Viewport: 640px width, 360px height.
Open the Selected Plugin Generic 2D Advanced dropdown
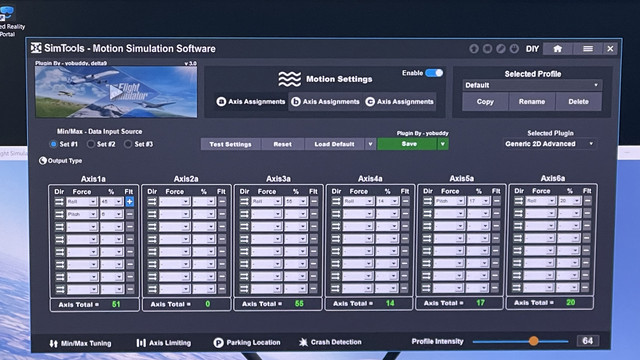[549, 144]
